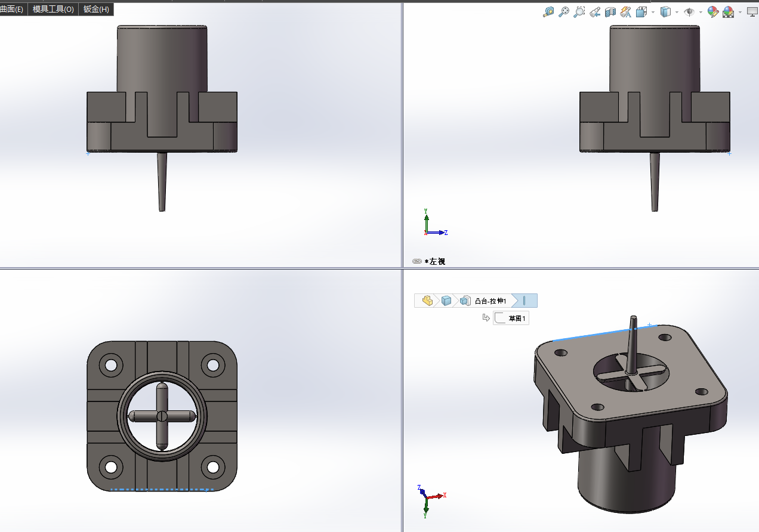Click the Apply Scene icon
Image resolution: width=759 pixels, height=532 pixels.
[729, 12]
